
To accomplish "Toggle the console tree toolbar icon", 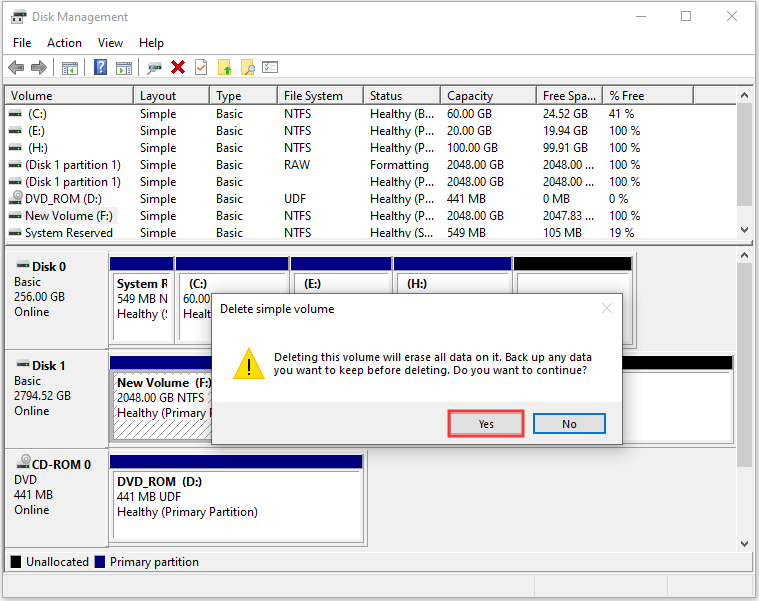I will 70,68.
